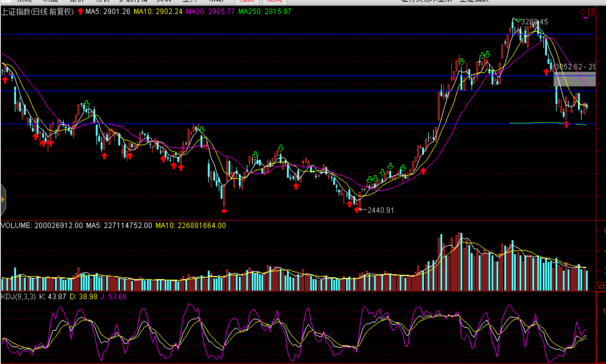Click the red diamond icon at top right
The image size is (606, 364).
[x=582, y=12]
